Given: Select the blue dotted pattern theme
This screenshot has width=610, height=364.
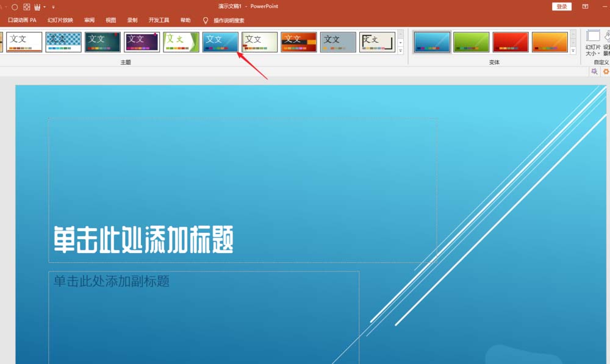Looking at the screenshot, I should (63, 42).
